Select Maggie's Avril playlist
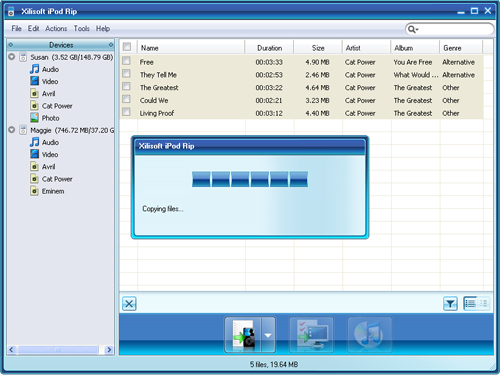This screenshot has height=375, width=500. [43, 167]
